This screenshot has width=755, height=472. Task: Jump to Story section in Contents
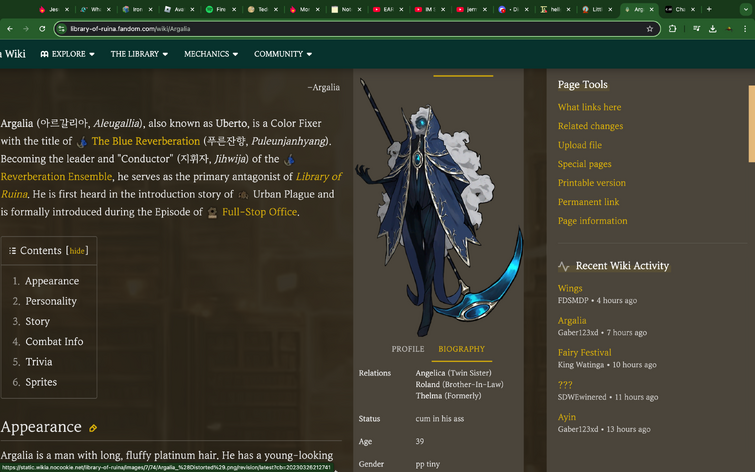[x=38, y=321]
